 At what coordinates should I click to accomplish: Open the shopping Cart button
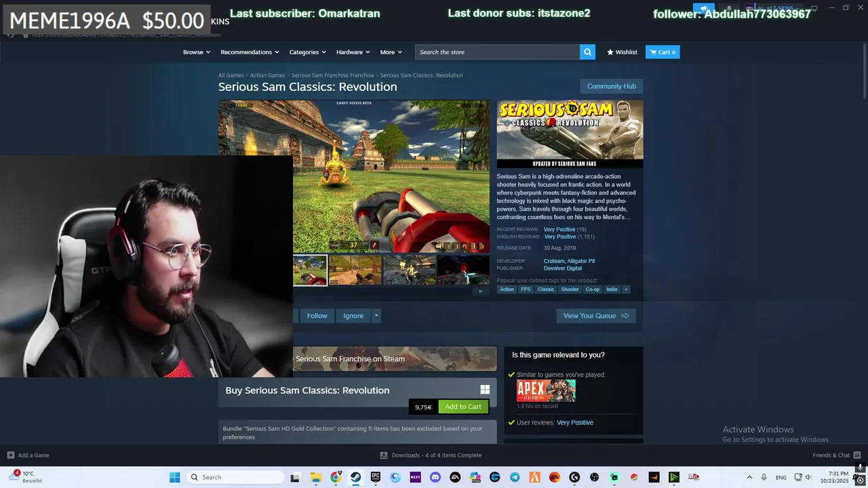pos(663,52)
